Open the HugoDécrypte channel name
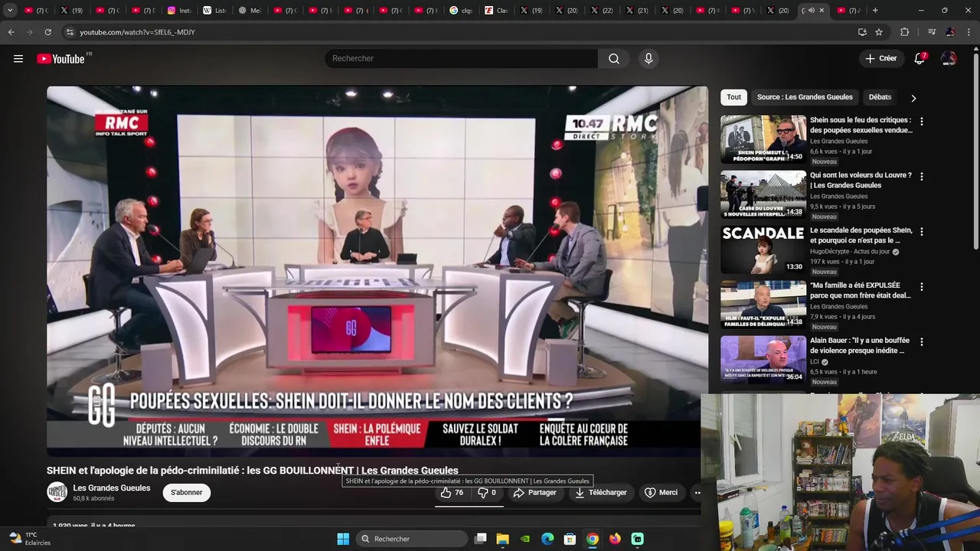The height and width of the screenshot is (551, 980). pyautogui.click(x=850, y=252)
